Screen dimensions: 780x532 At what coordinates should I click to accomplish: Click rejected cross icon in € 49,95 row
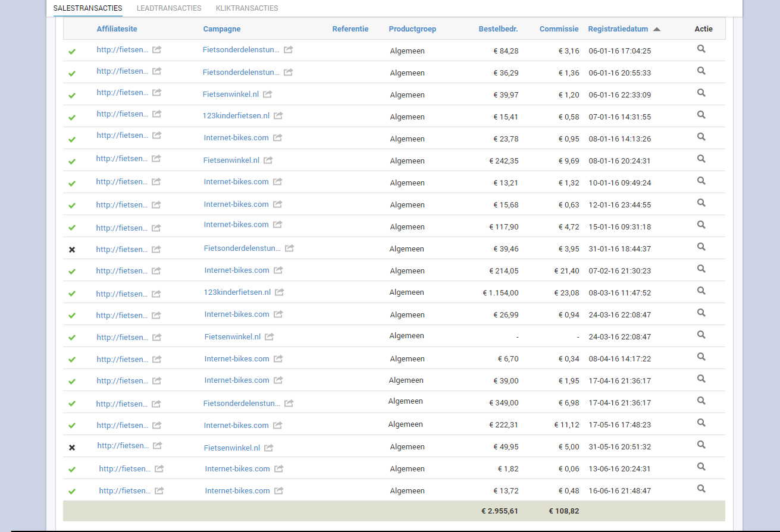pyautogui.click(x=72, y=448)
